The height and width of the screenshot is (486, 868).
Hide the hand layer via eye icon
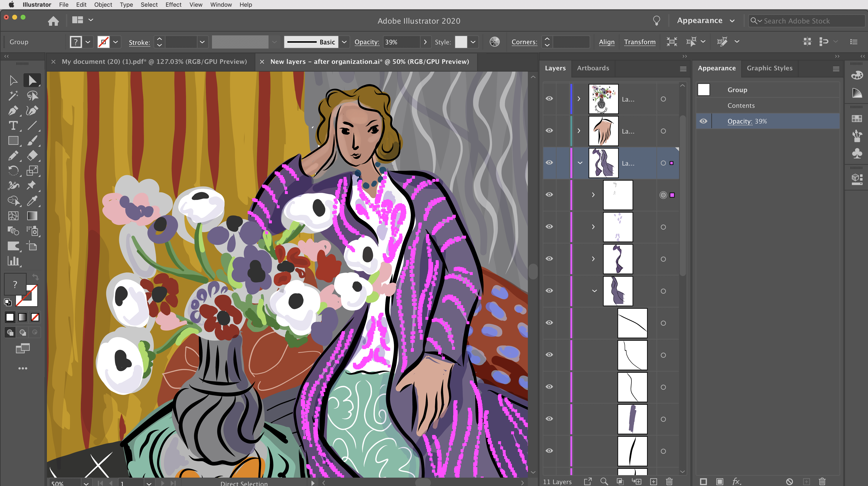tap(549, 131)
